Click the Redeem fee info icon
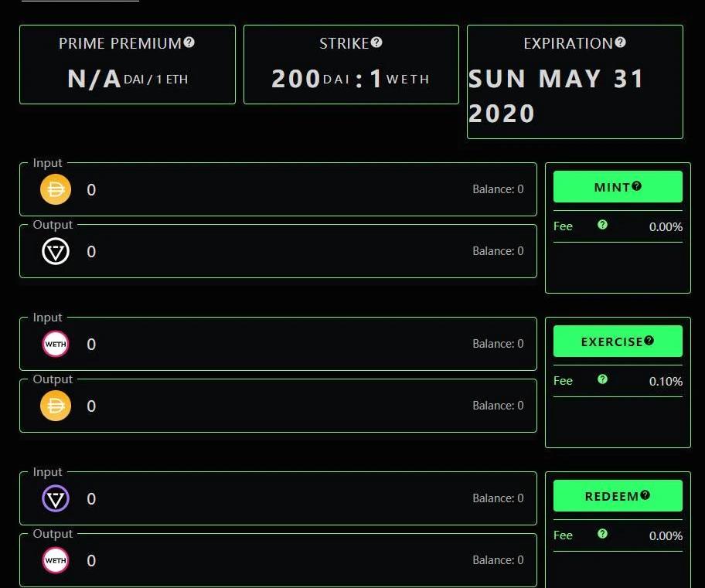Image resolution: width=705 pixels, height=588 pixels. 603,534
